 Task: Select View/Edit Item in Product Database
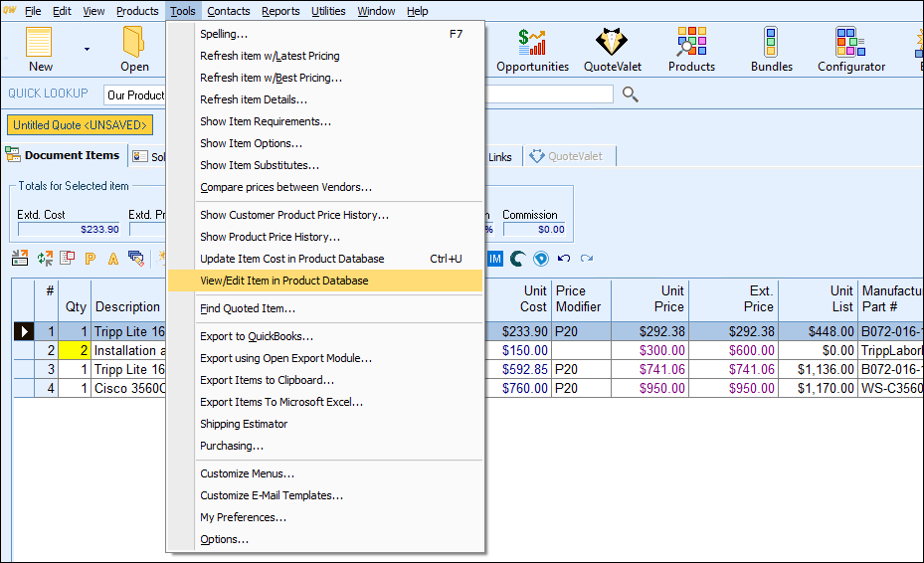tap(283, 281)
